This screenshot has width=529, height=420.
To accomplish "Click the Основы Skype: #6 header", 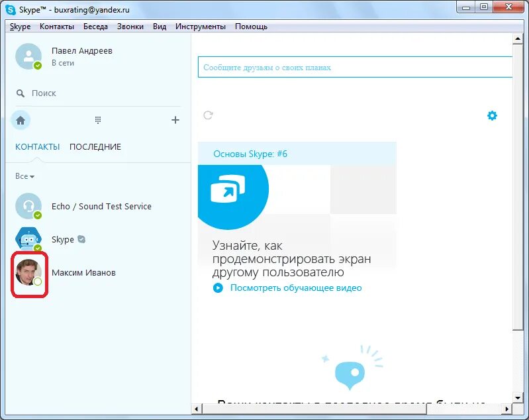I will (297, 154).
